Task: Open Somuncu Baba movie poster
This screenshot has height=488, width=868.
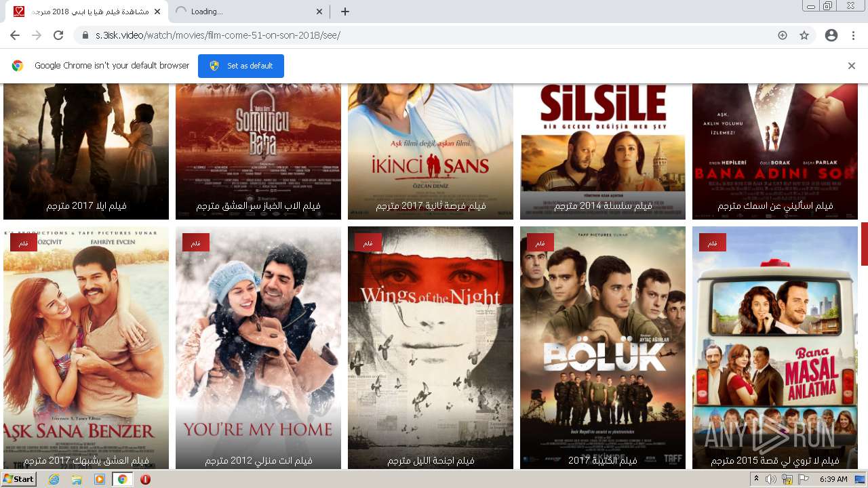Action: tap(258, 151)
